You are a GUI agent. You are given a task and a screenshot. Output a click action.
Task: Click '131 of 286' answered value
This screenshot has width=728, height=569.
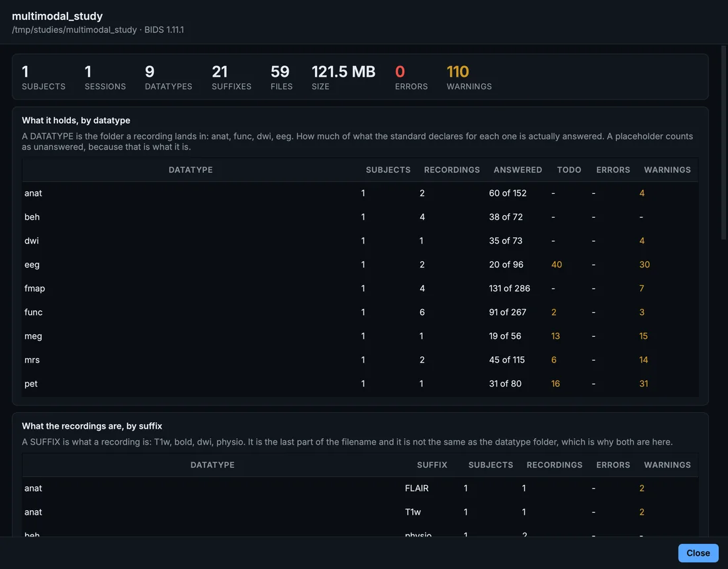[x=510, y=288]
